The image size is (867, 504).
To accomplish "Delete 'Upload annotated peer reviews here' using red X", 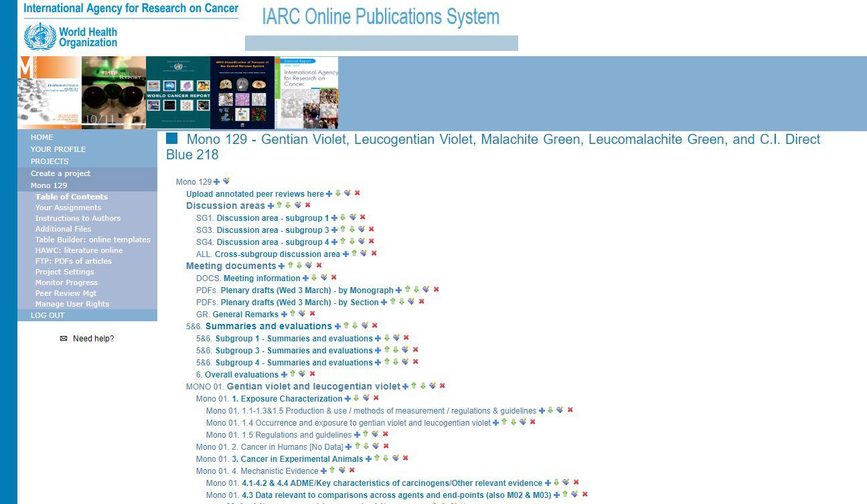I will point(358,193).
